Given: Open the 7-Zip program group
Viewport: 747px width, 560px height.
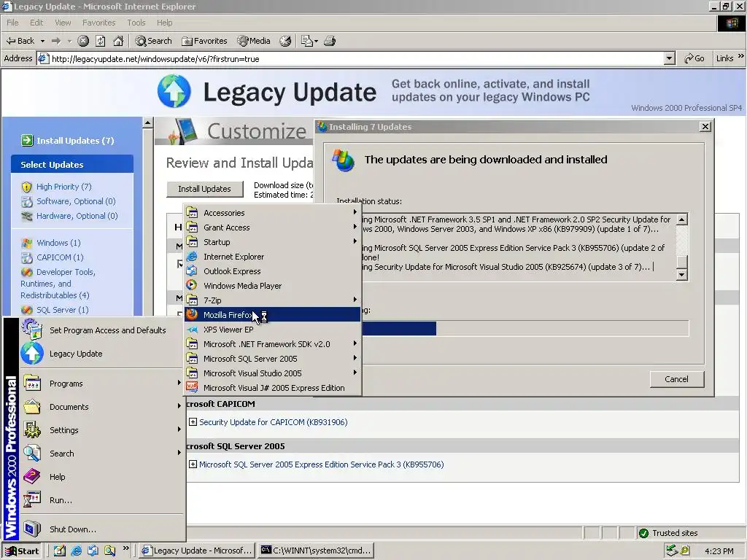Looking at the screenshot, I should pyautogui.click(x=273, y=300).
